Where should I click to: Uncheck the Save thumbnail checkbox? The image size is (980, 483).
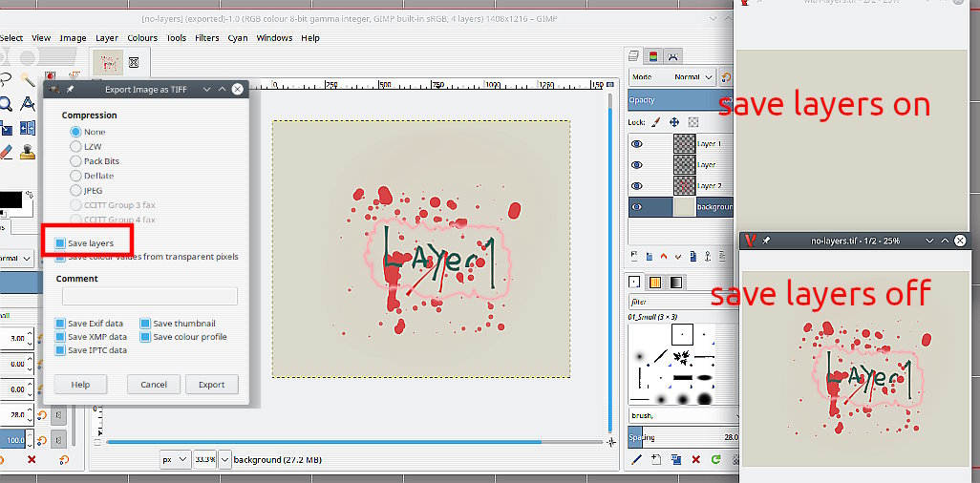tap(145, 324)
